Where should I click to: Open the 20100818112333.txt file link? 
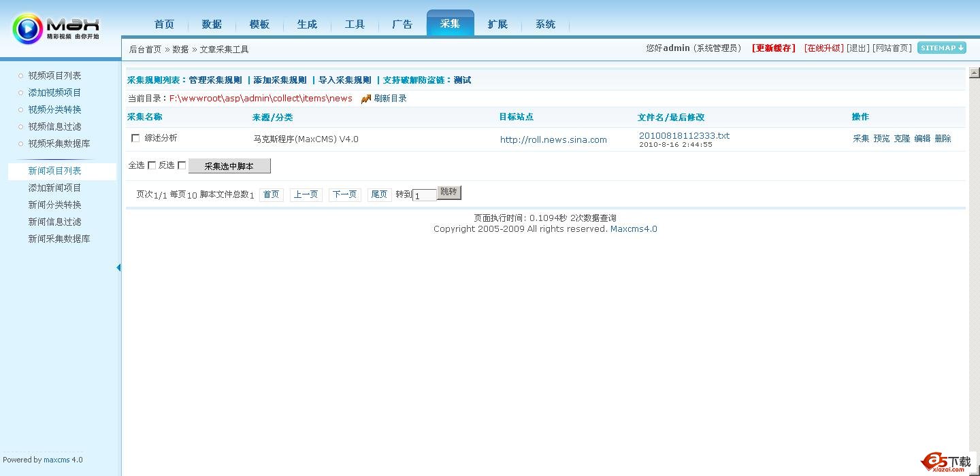coord(684,135)
